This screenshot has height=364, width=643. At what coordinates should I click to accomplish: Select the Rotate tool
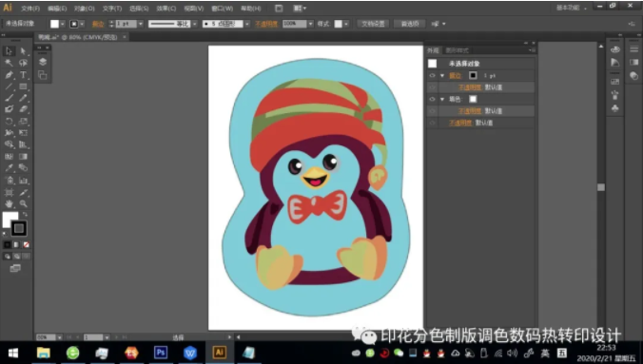[9, 122]
